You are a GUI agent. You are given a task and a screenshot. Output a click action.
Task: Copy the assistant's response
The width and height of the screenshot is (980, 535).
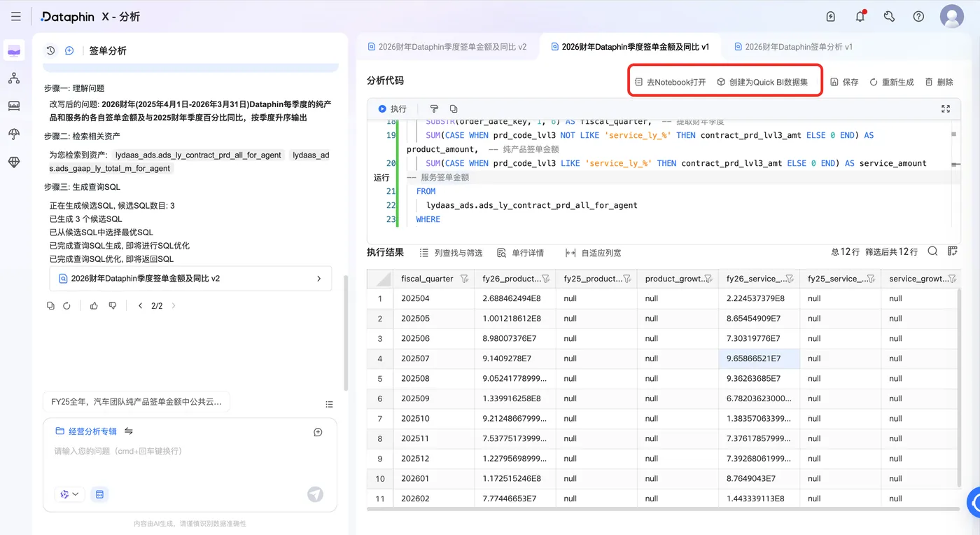point(50,306)
